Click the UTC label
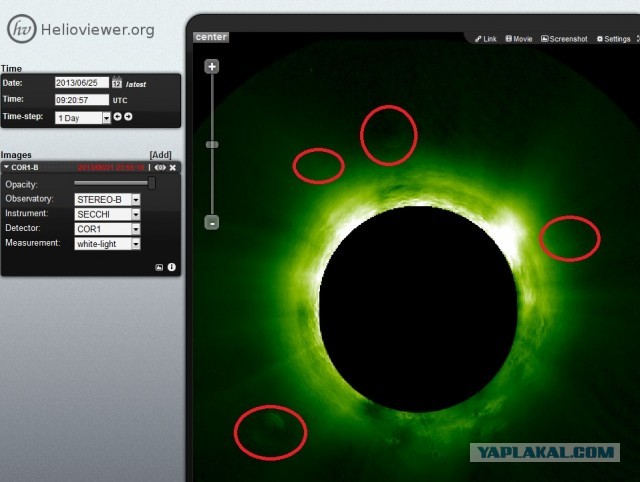The height and width of the screenshot is (482, 640). coord(120,100)
